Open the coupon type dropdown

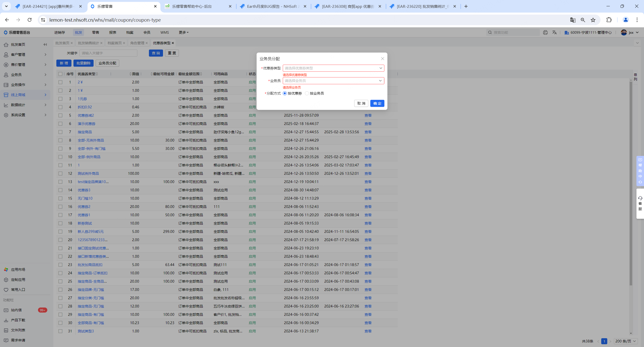tap(333, 68)
